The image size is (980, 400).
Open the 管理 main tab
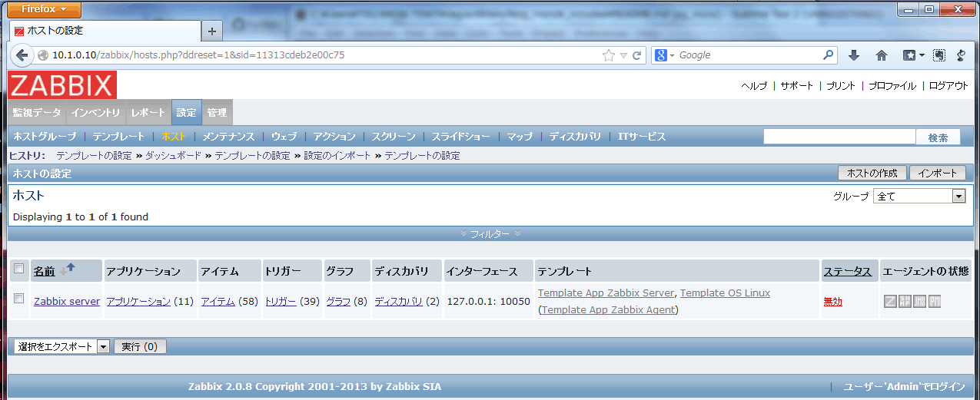point(217,112)
